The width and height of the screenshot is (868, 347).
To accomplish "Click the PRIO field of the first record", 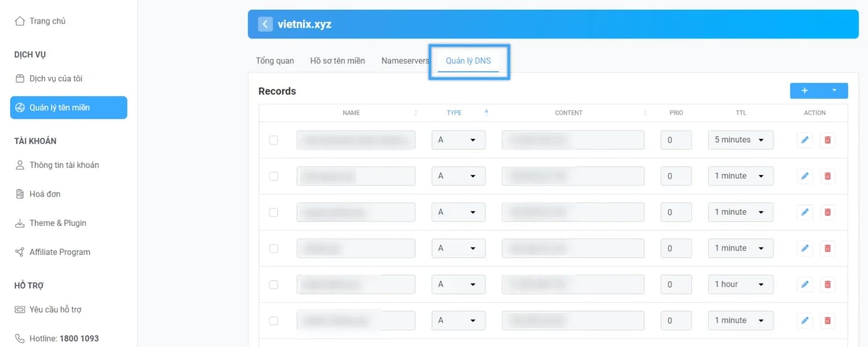I will click(x=676, y=140).
